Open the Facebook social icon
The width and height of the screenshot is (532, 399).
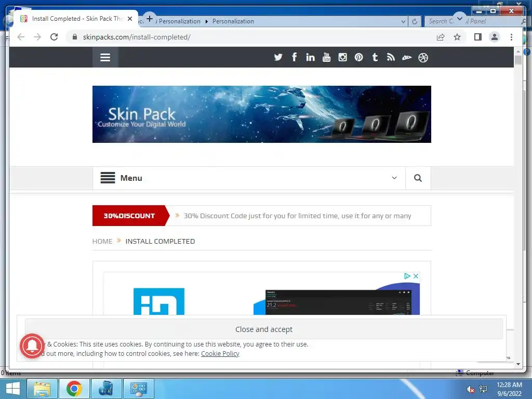[x=294, y=57]
